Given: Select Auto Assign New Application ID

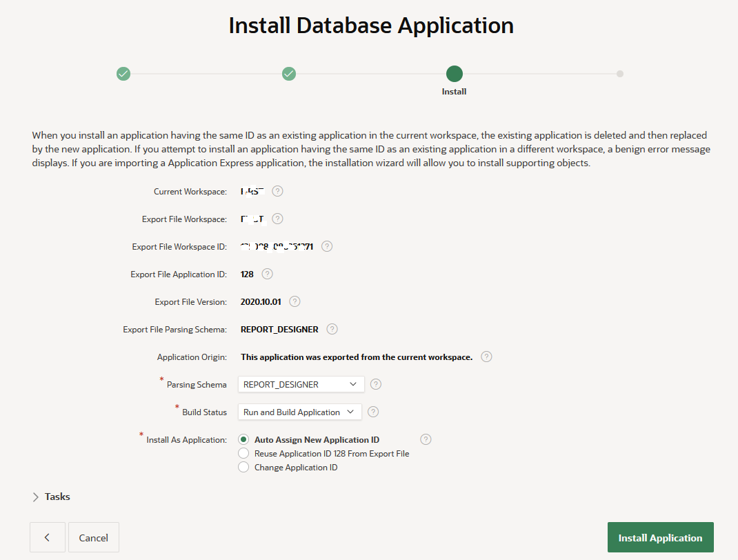Looking at the screenshot, I should coord(243,439).
